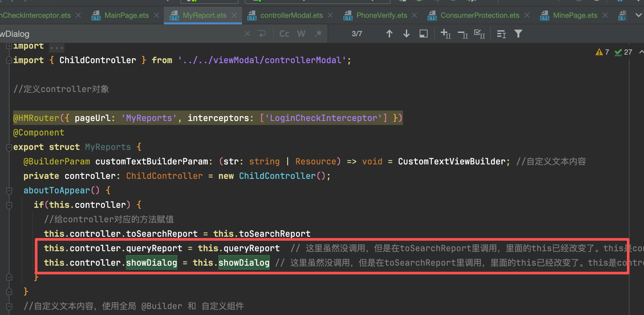Enable Regex (.*) search option
644x315 pixels.
click(318, 34)
